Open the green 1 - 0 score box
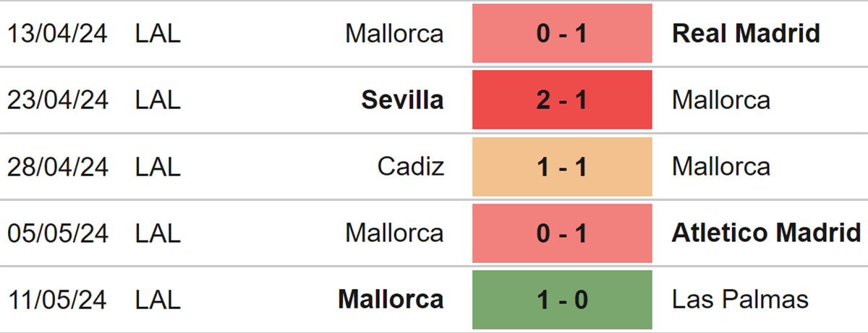 pos(562,299)
